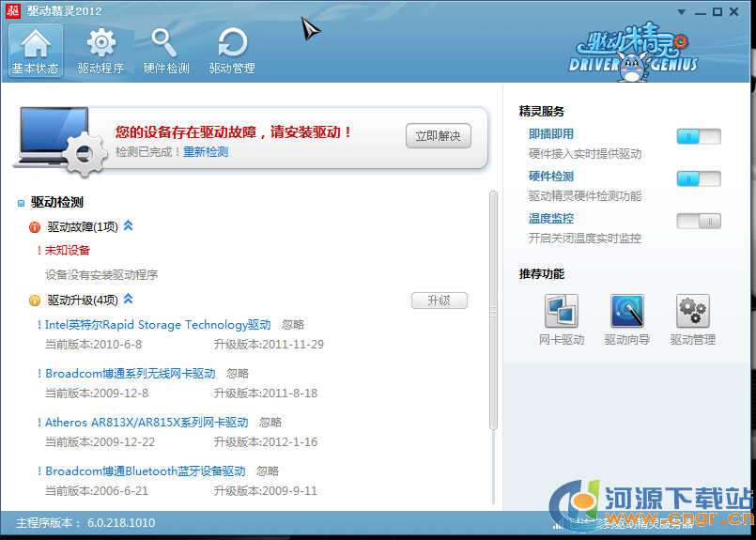Ignore the Broadcom Bluetooth driver update
The image size is (756, 540).
268,471
